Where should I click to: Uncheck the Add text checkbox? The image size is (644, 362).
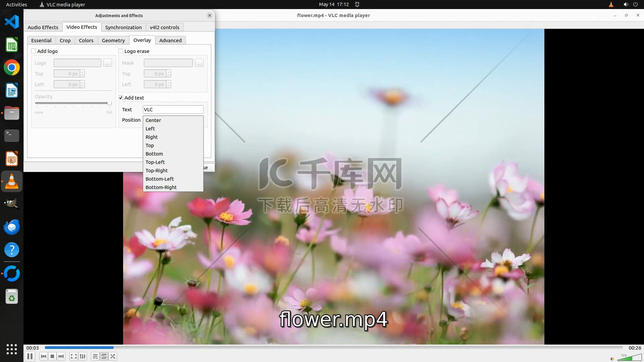(x=121, y=98)
